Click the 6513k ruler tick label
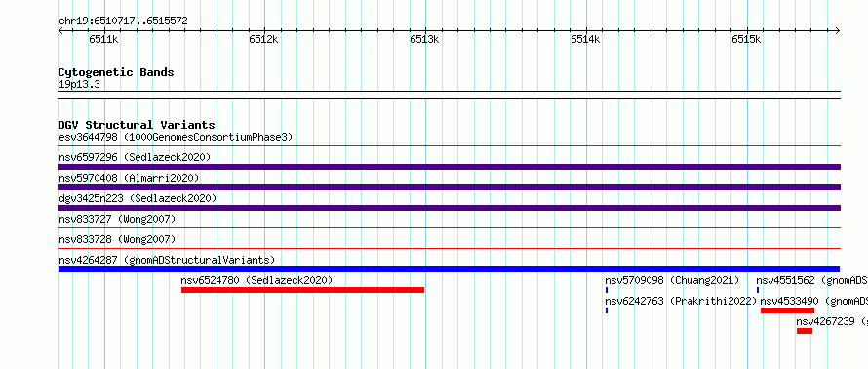 (424, 39)
